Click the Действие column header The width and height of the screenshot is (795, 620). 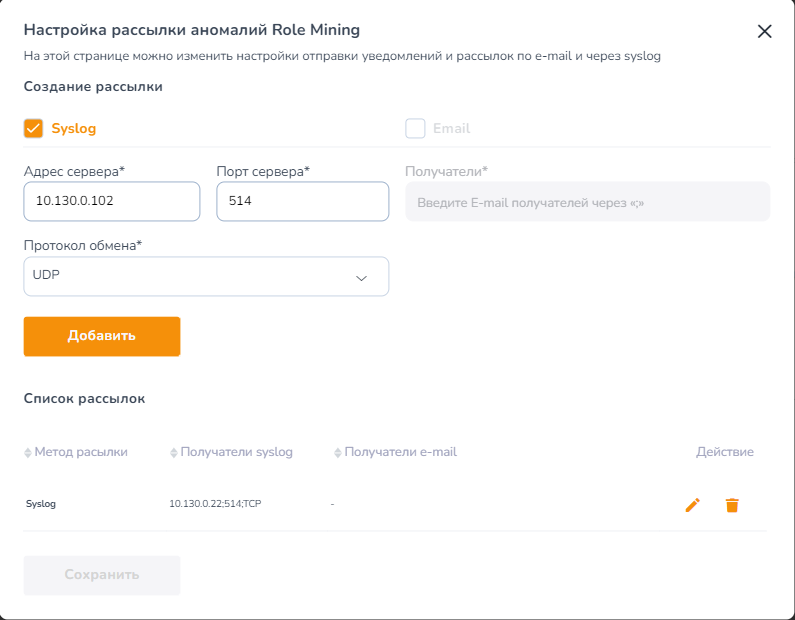coord(725,452)
